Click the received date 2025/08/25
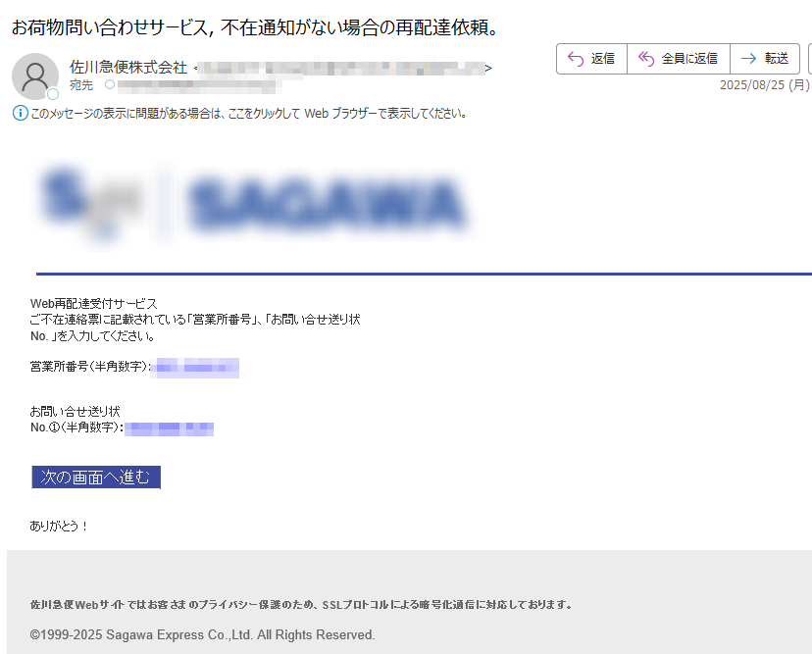Viewport: 812px width, 654px height. pos(764,85)
